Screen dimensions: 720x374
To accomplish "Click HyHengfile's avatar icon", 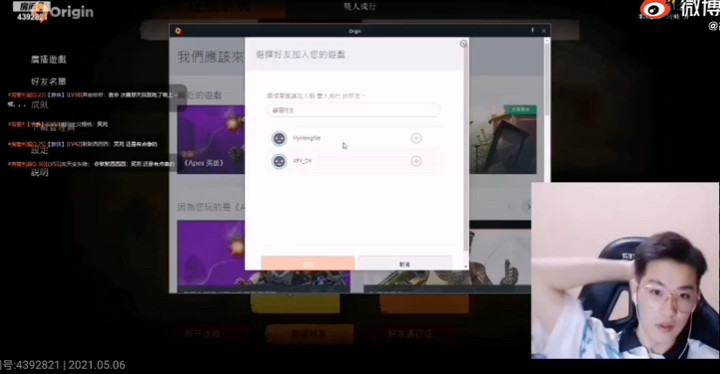I will point(279,138).
